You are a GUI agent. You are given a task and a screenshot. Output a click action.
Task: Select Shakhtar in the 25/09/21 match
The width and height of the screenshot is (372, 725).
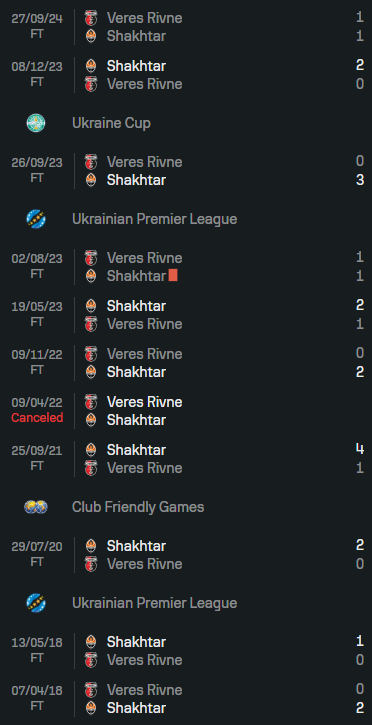coord(136,450)
